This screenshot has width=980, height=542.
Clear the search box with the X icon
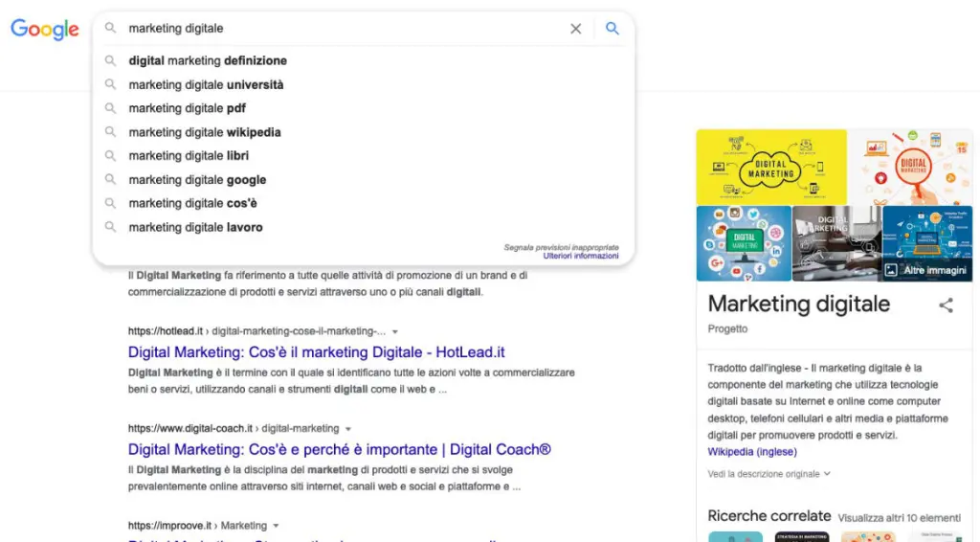tap(575, 29)
